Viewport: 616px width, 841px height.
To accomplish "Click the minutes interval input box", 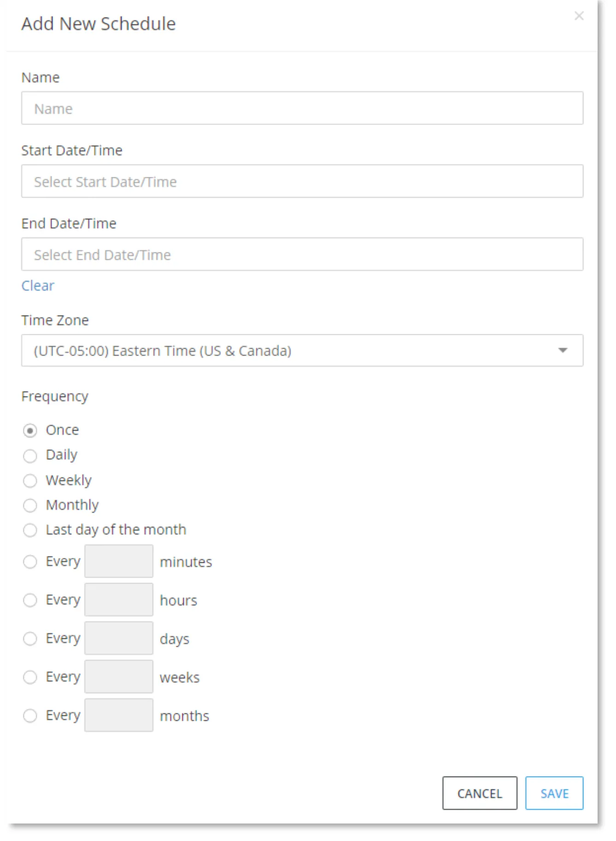I will (x=119, y=561).
